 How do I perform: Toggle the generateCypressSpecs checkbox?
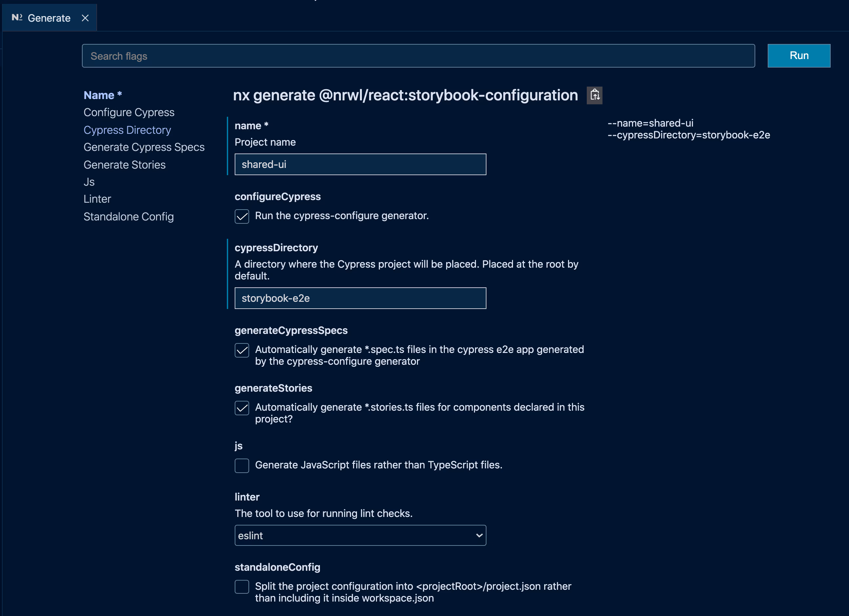pos(242,350)
